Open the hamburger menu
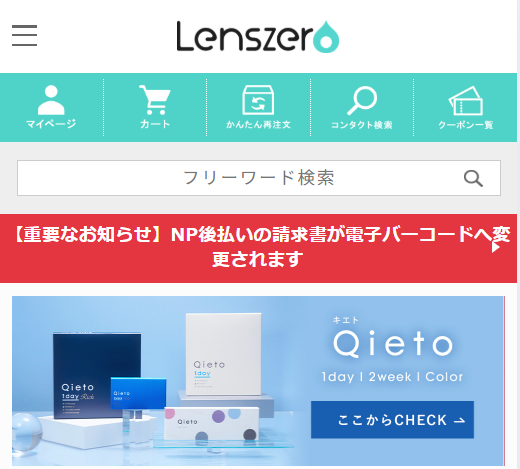Screen dimensions: 520x469 click(24, 35)
